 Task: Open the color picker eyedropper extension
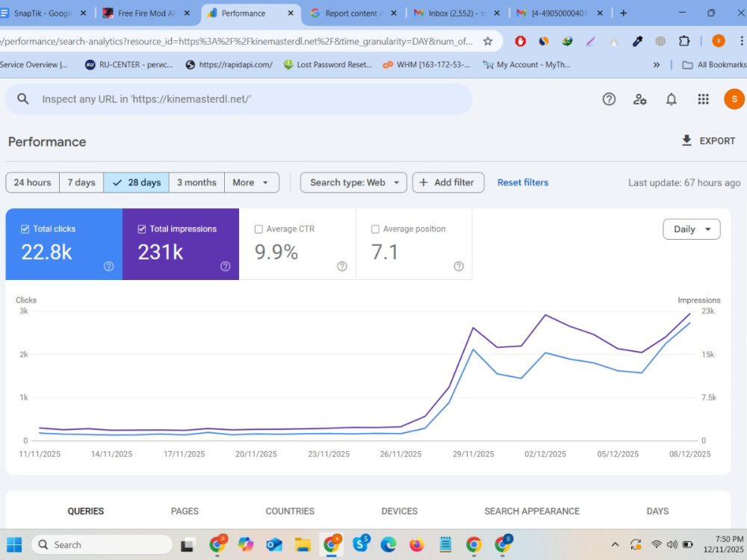(x=637, y=41)
